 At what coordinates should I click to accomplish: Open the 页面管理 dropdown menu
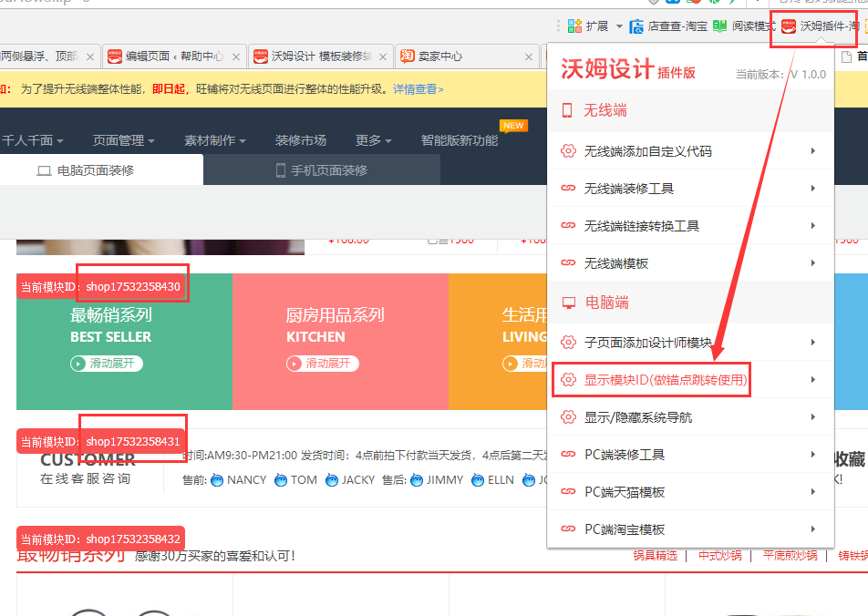coord(123,140)
